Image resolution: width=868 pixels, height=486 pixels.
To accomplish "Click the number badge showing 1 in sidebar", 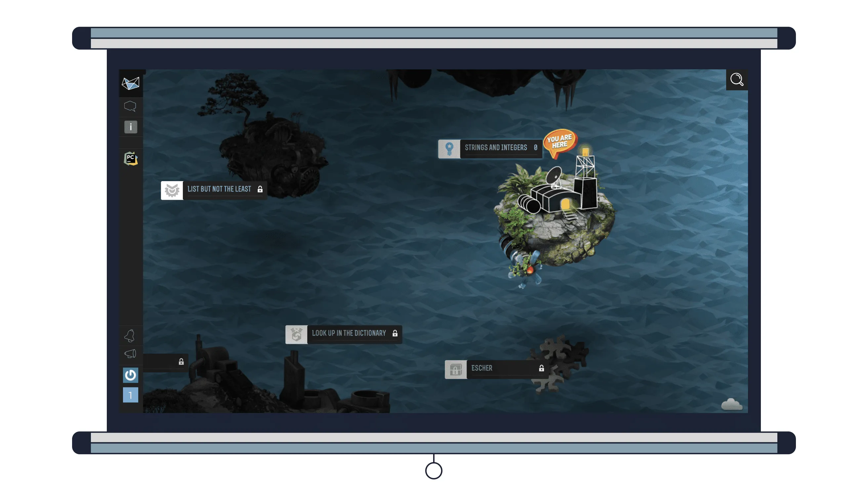I will [131, 395].
